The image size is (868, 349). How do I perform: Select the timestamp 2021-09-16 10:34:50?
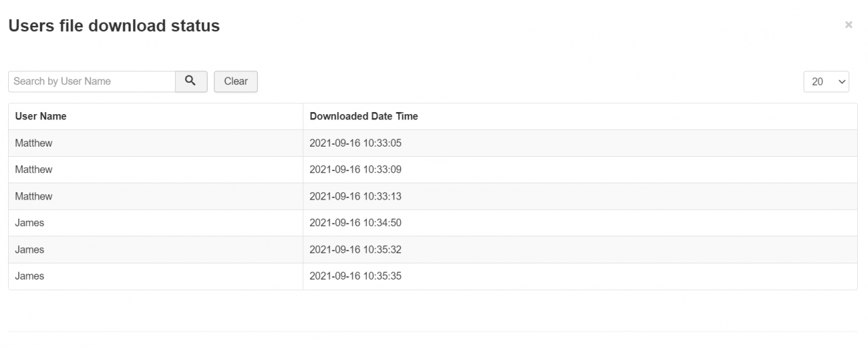point(355,223)
